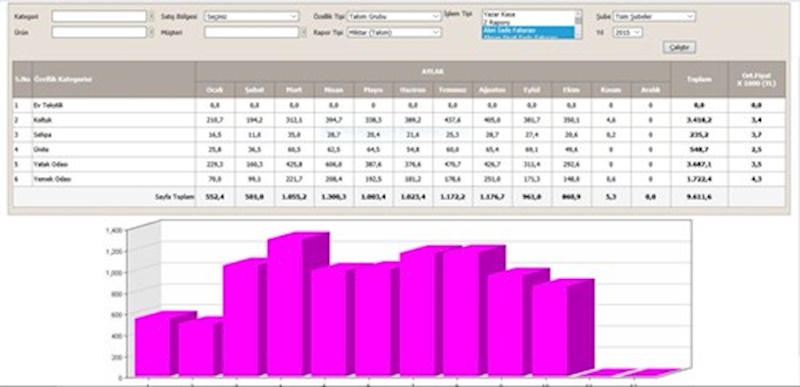Viewport: 800px width, 387px height.
Task: Expand the Şube dropdown
Action: pos(654,17)
